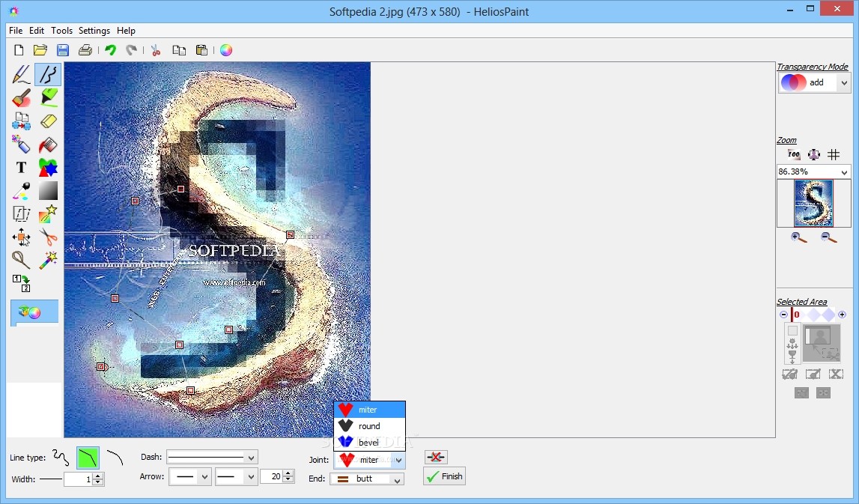Open the Edit menu

[x=37, y=31]
